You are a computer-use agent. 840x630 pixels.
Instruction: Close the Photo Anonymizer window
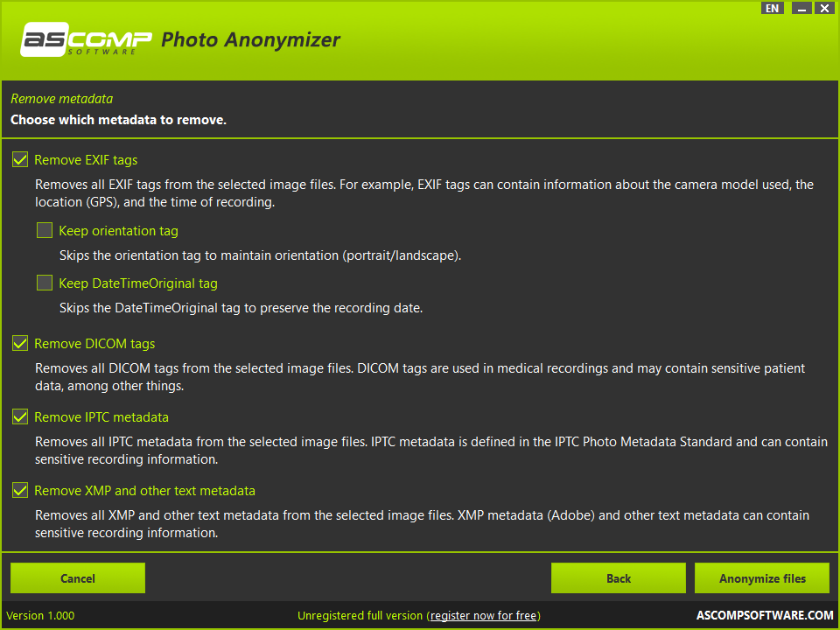(824, 8)
